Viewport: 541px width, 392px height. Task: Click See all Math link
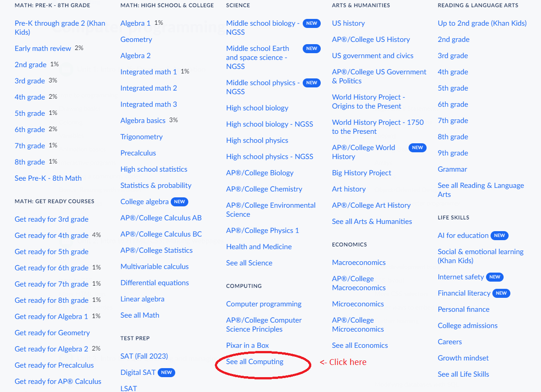(140, 315)
